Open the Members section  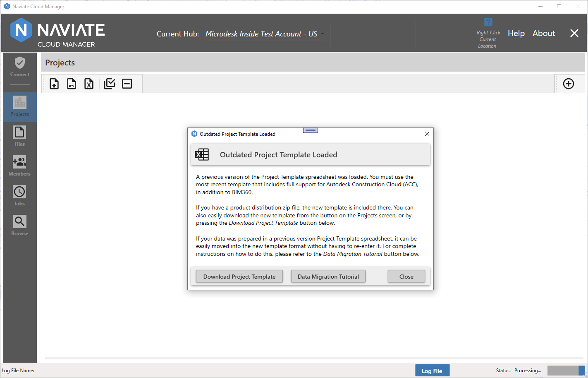(x=20, y=166)
